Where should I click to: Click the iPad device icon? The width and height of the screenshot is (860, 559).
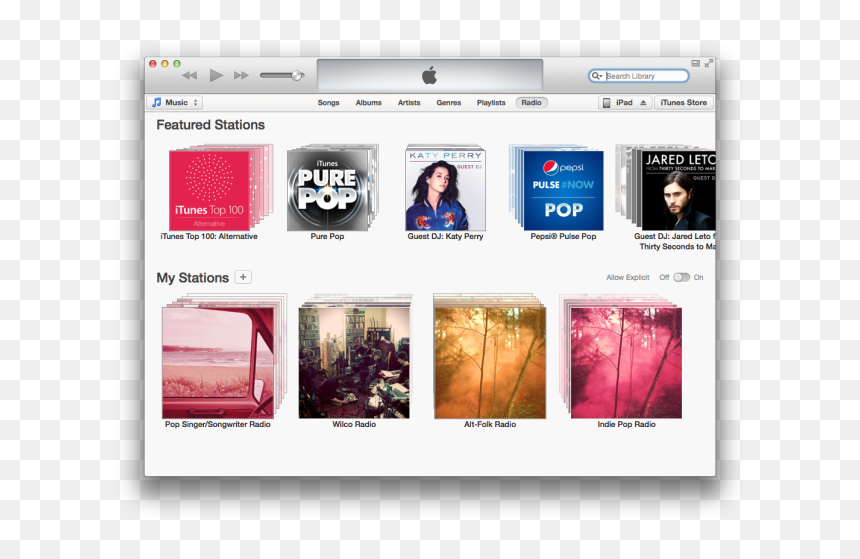[x=607, y=103]
